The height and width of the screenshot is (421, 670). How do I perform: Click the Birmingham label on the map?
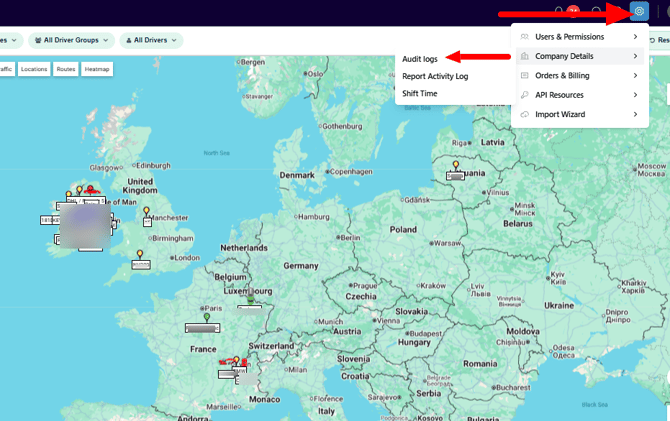pos(173,238)
